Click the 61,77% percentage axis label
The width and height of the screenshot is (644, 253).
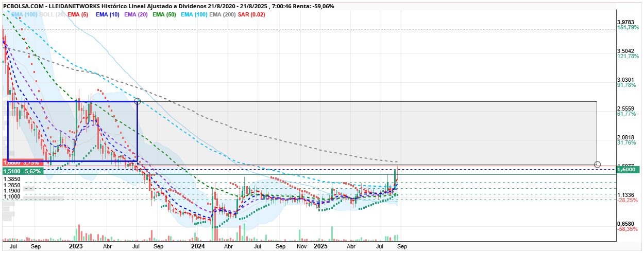tap(627, 114)
